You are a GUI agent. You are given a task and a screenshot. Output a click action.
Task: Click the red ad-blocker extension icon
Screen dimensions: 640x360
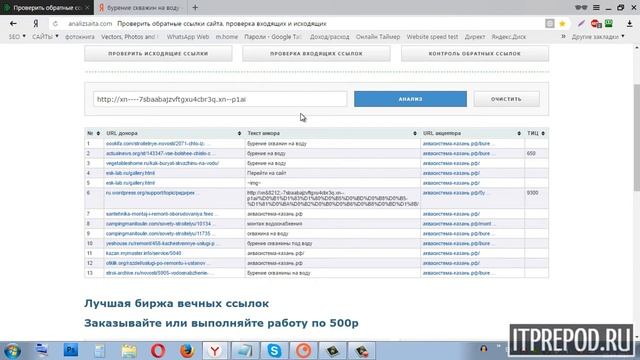tap(596, 24)
